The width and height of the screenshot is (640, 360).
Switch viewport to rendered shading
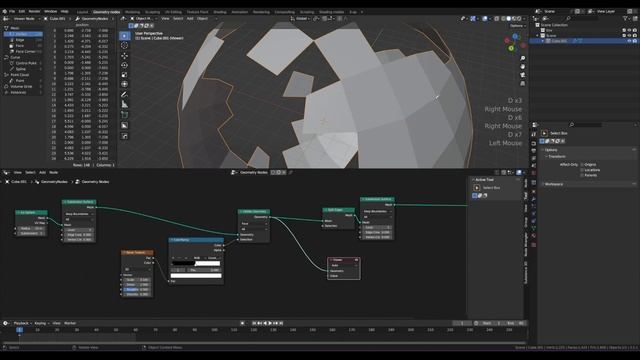pos(519,18)
